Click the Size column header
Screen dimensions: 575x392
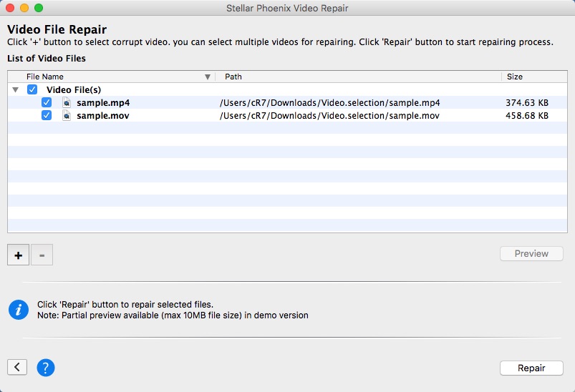535,77
